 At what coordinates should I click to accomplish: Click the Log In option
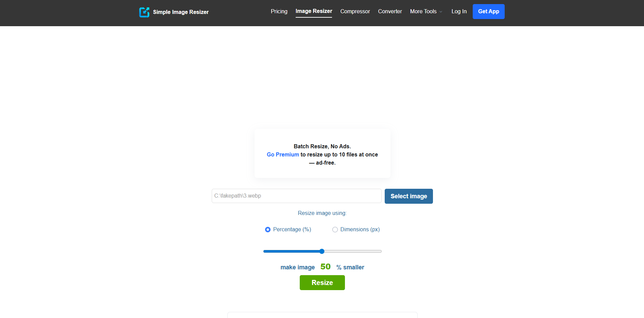point(459,11)
